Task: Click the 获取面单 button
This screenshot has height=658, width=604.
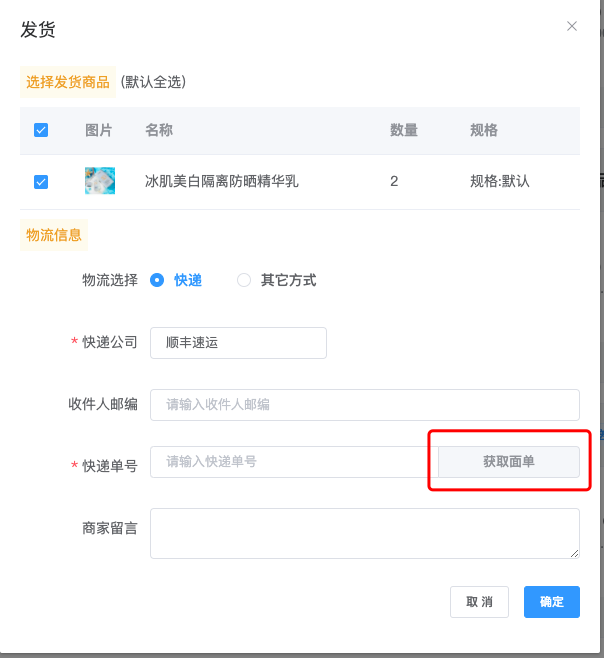Action: (509, 462)
